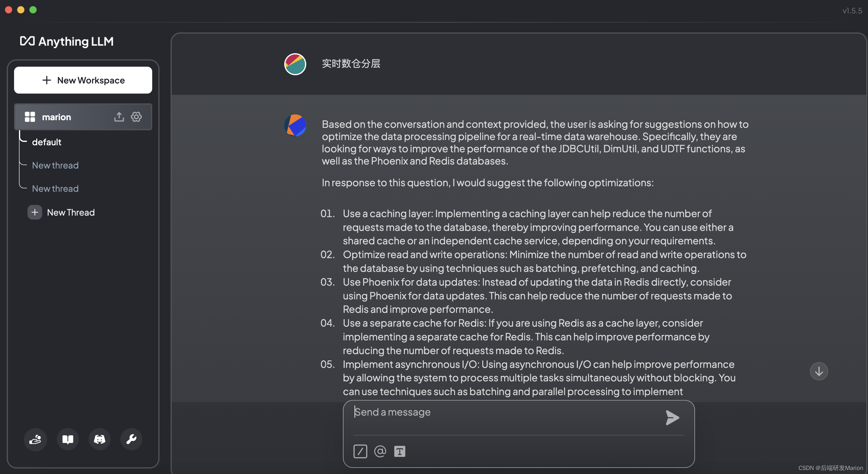The width and height of the screenshot is (868, 474).
Task: Add a New Thread with the plus button
Action: tap(35, 213)
